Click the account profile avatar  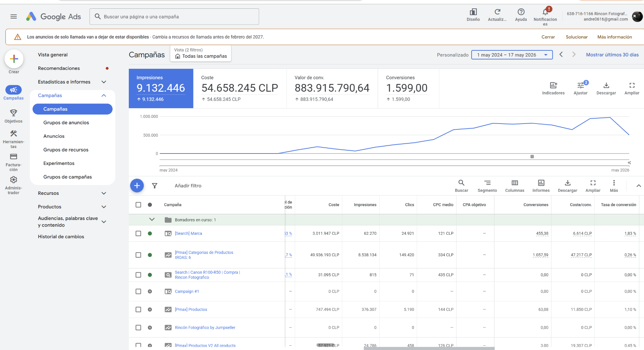[637, 16]
